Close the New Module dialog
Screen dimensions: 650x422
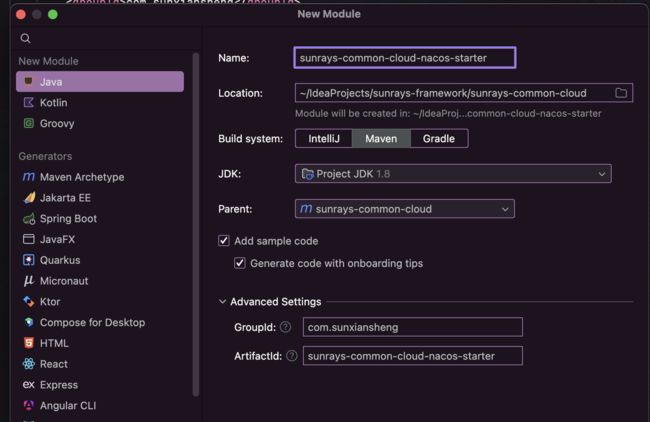(x=21, y=15)
